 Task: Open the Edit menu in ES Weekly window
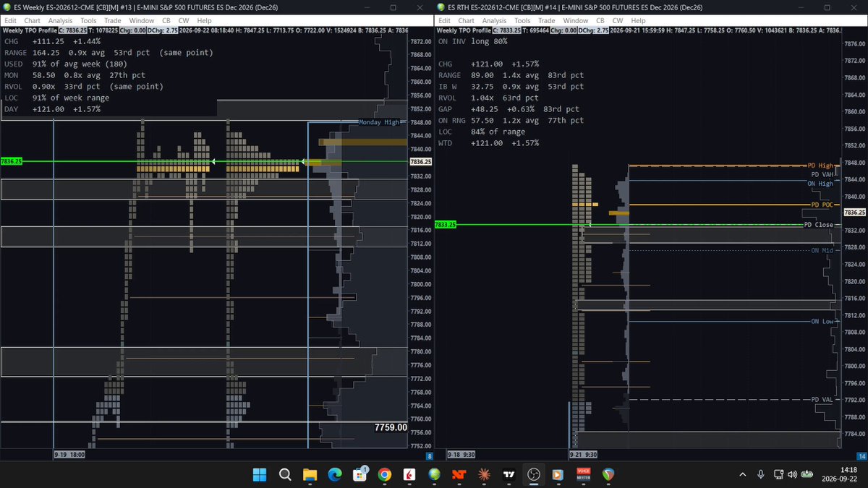[x=11, y=21]
